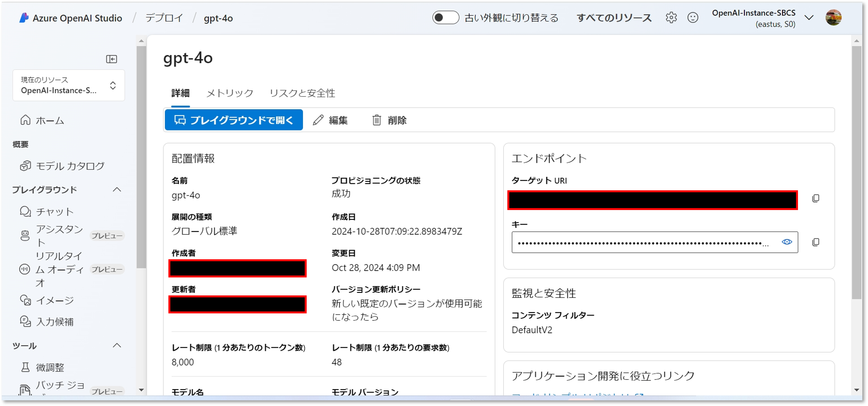
Task: Click the sidebar vertical scrollbar
Action: (x=141, y=157)
